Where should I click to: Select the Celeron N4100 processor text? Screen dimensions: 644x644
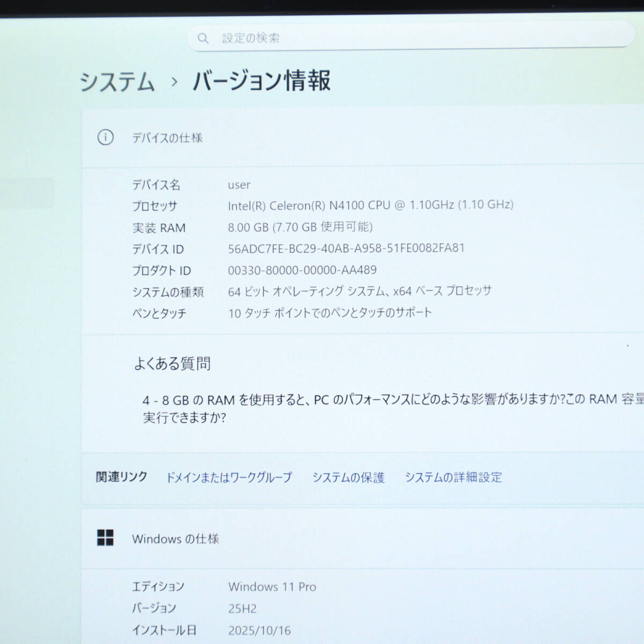pyautogui.click(x=370, y=205)
